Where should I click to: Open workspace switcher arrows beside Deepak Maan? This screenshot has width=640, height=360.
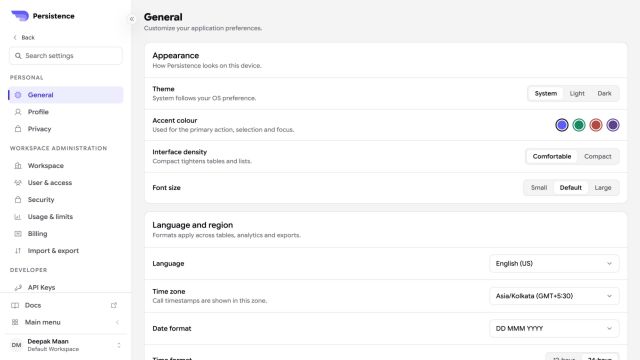tap(118, 345)
